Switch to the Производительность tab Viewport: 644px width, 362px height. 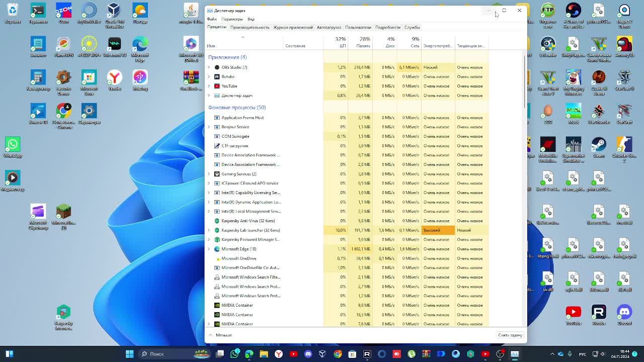(x=250, y=27)
